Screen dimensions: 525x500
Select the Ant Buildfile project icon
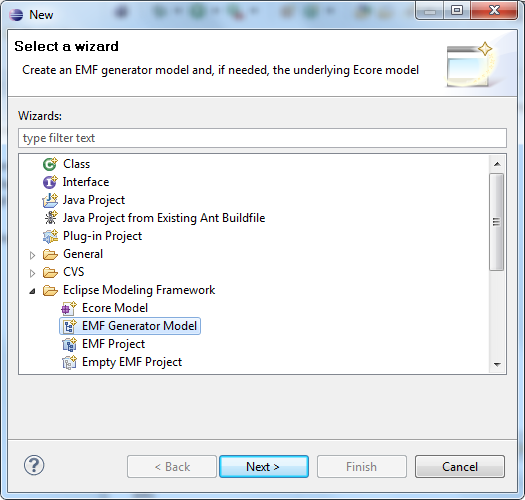pos(50,218)
